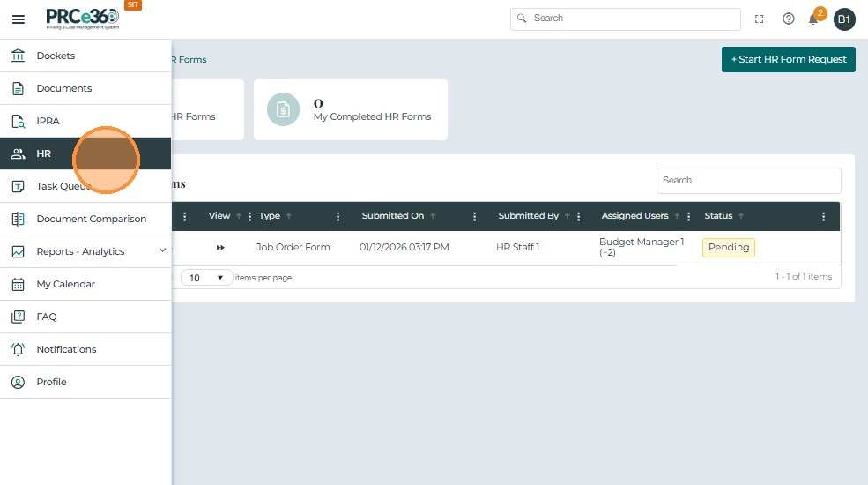
Task: Click the Task Queue icon
Action: click(19, 186)
